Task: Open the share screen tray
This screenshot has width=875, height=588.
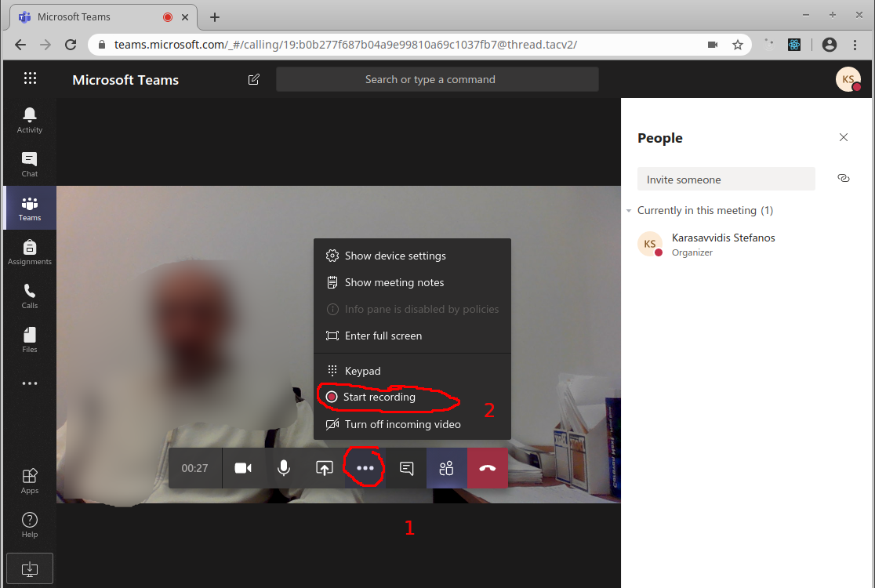Action: [325, 468]
